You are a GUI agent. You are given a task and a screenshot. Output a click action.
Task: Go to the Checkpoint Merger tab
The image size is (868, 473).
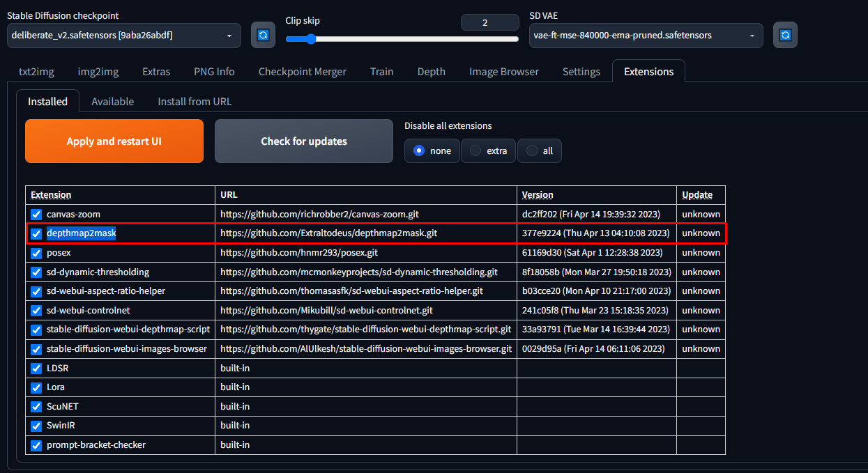coord(302,72)
